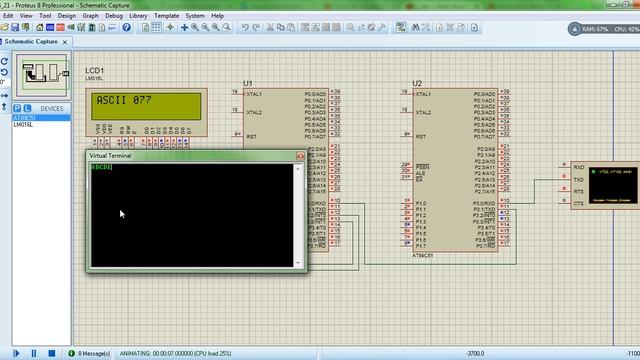Center at cursor blue plus icon

[x=184, y=27]
